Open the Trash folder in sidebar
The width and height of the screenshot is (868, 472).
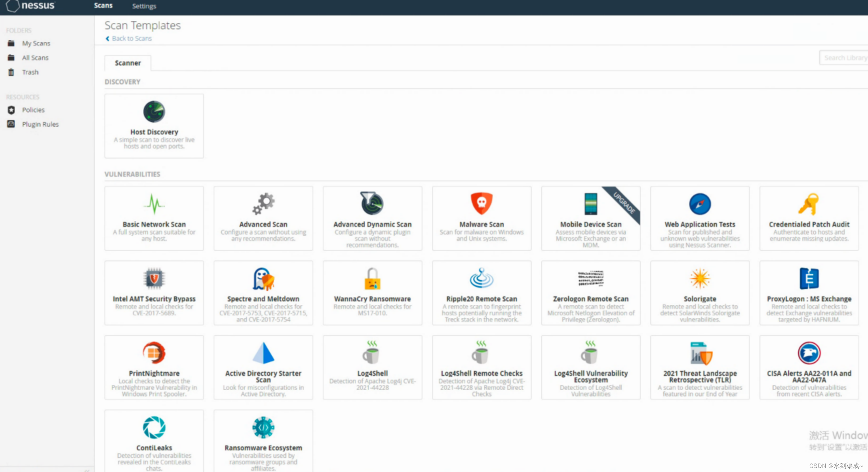(x=30, y=72)
